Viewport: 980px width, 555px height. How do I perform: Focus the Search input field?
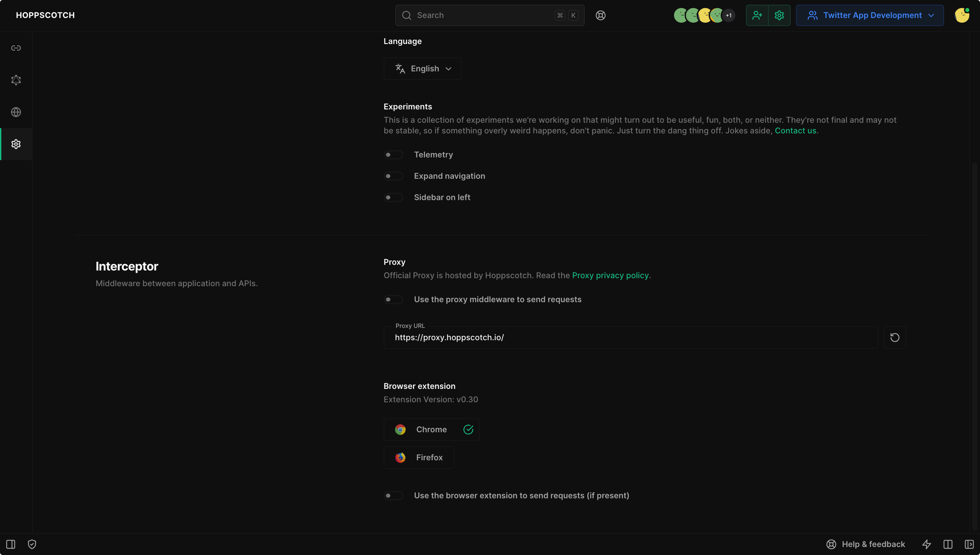(x=490, y=15)
